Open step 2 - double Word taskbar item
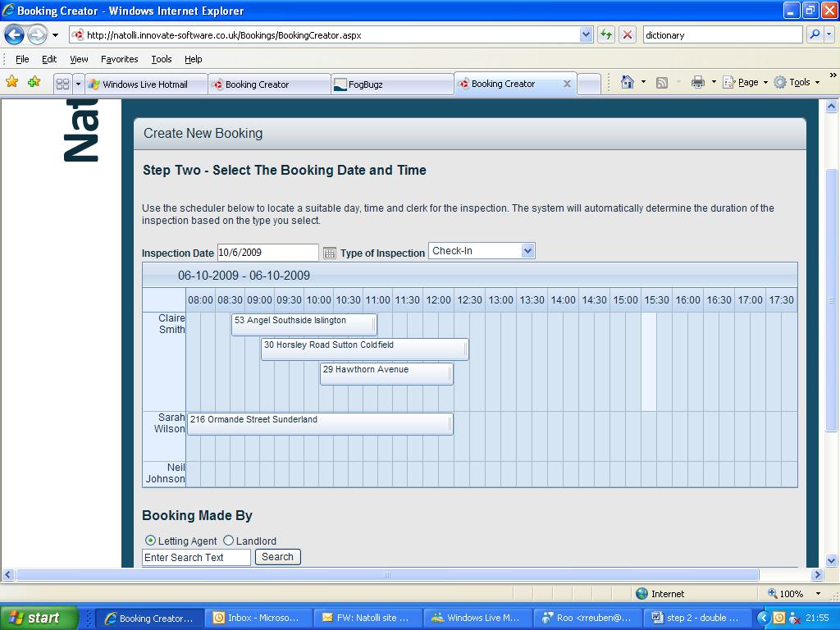Viewport: 840px width, 630px height. 696,618
